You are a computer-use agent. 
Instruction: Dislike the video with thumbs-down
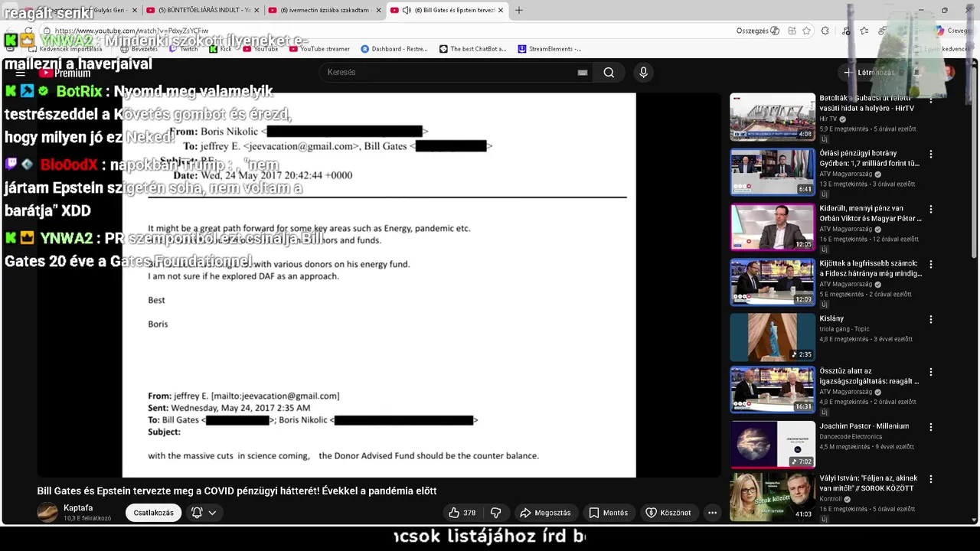point(495,513)
